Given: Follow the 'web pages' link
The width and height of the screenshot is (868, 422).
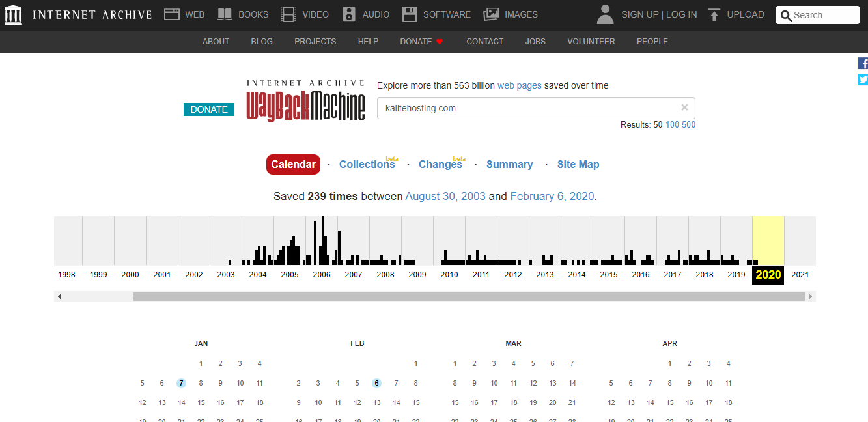Looking at the screenshot, I should click(x=520, y=85).
